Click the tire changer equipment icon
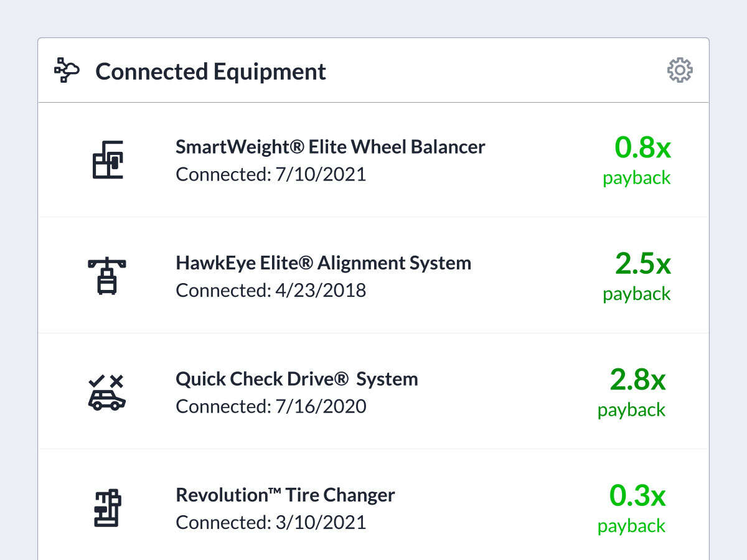Screen dimensions: 747x560 tap(107, 508)
